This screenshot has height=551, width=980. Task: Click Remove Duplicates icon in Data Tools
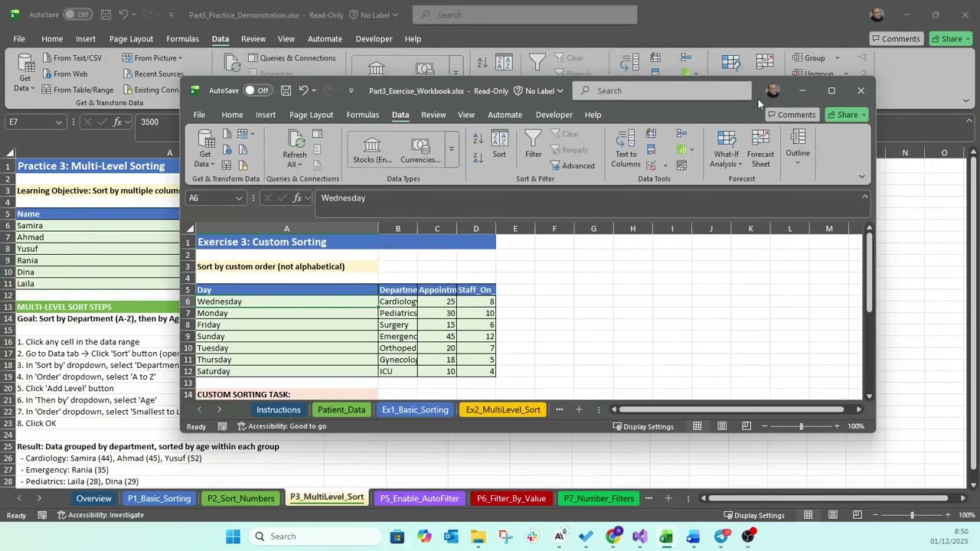coord(652,150)
